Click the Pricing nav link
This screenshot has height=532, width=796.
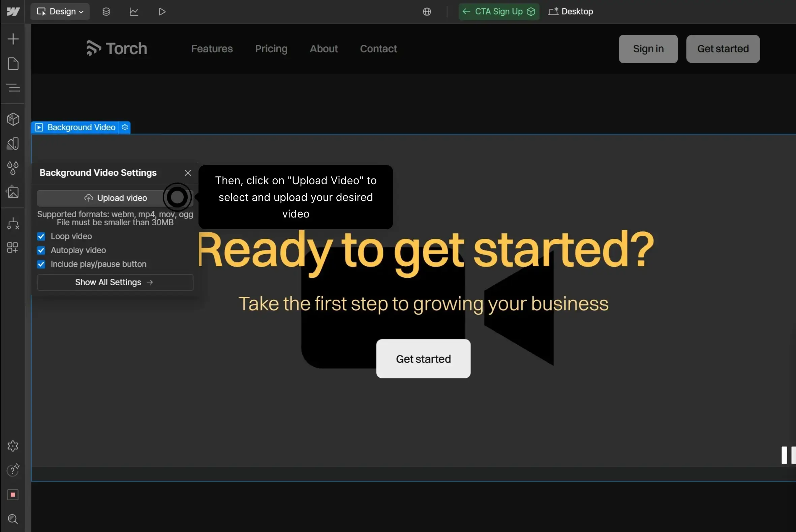pos(271,49)
